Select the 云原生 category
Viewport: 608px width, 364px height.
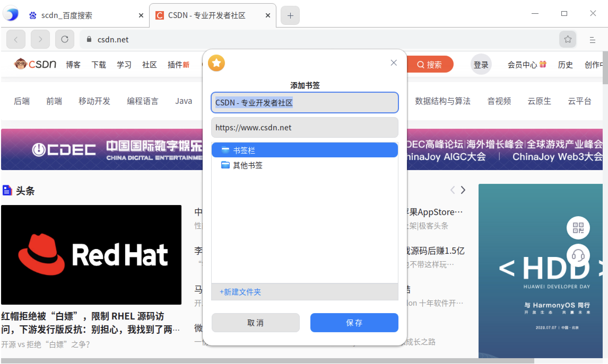[x=540, y=101]
